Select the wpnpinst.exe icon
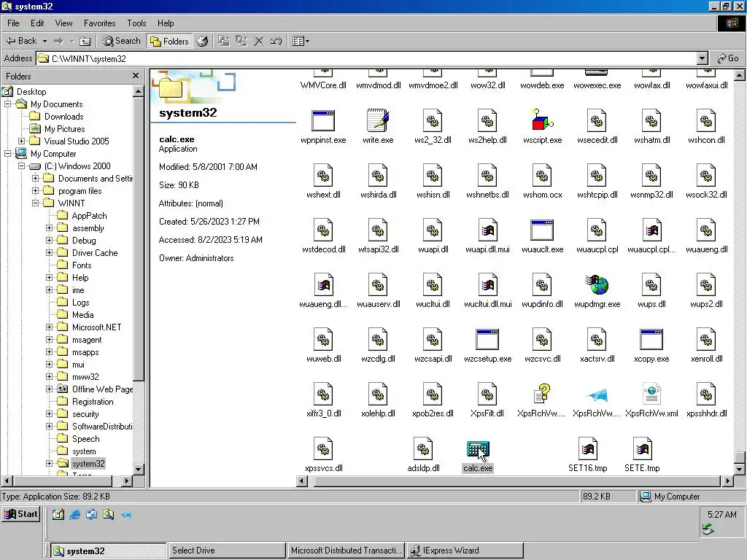Image resolution: width=747 pixels, height=560 pixels. [323, 120]
